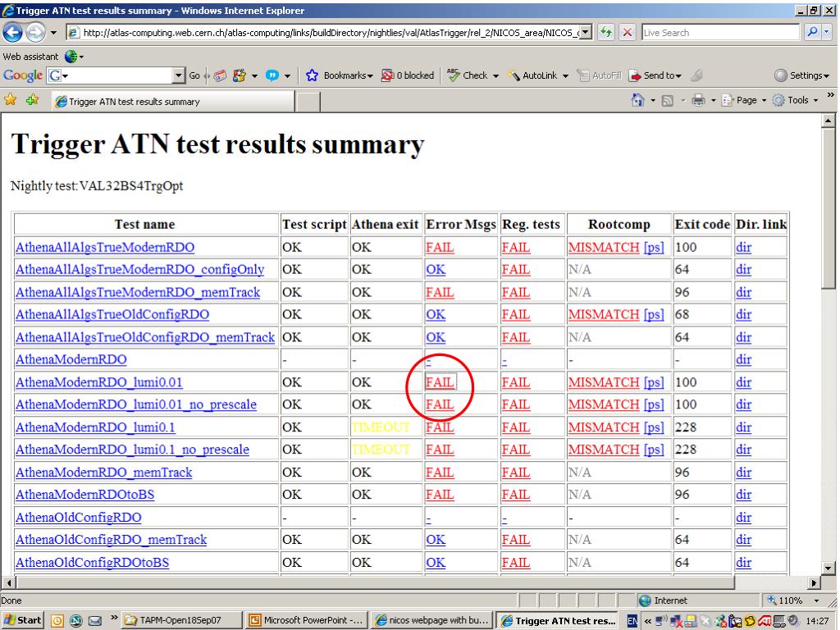Expand the Google search box history dropdown
The width and height of the screenshot is (840, 630).
tap(179, 75)
